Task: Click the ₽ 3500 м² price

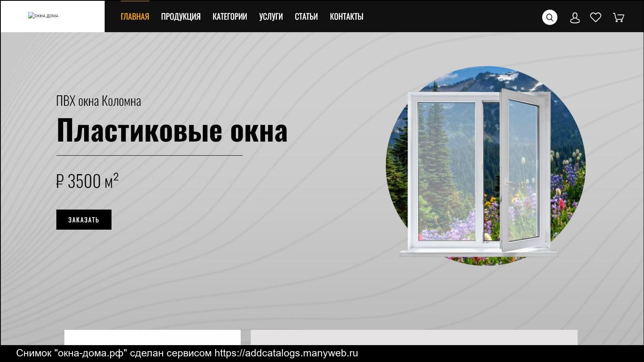Action: [x=87, y=181]
